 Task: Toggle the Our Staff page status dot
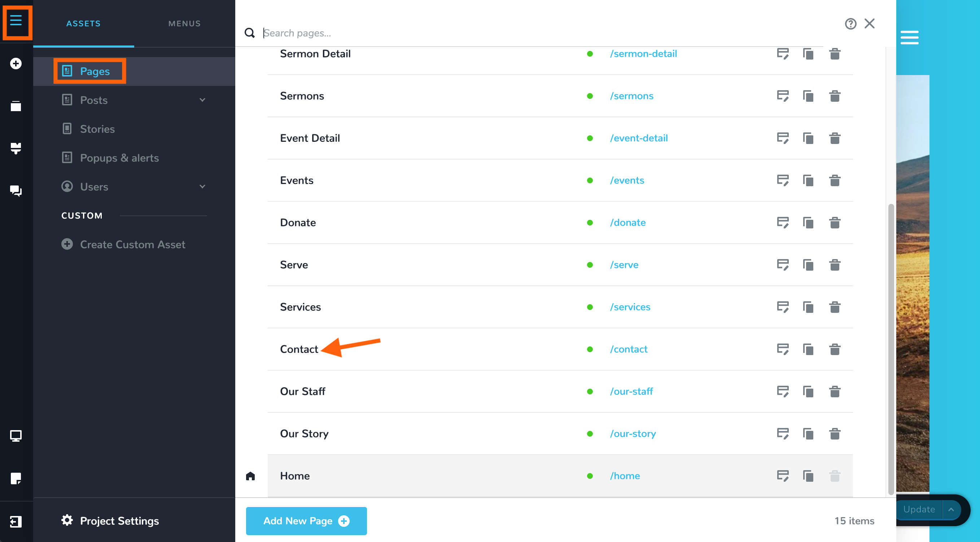click(x=590, y=392)
